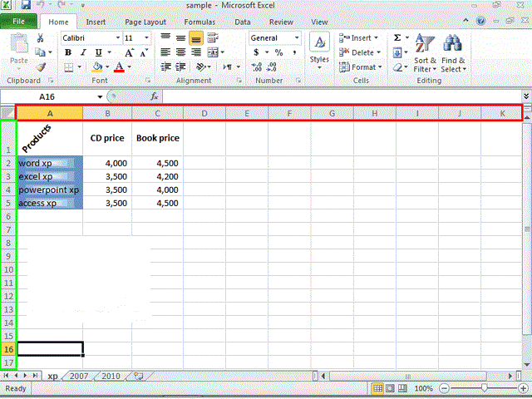This screenshot has height=399, width=532.
Task: Expand the Format cells dropdown
Action: click(x=380, y=67)
